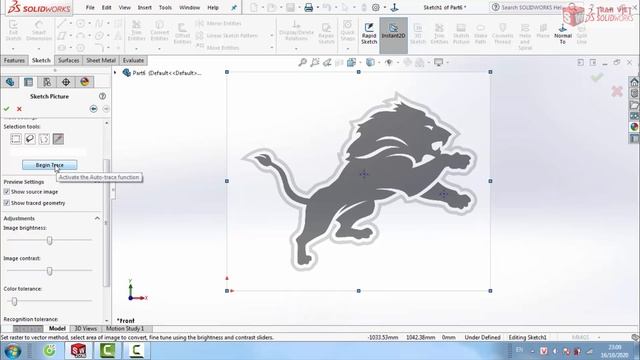This screenshot has height=360, width=640.
Task: Open the ConfigurationManager tab icon
Action: (x=47, y=82)
